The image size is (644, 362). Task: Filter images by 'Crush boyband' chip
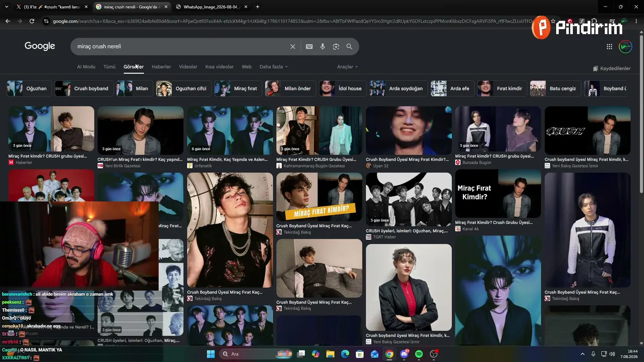[84, 88]
